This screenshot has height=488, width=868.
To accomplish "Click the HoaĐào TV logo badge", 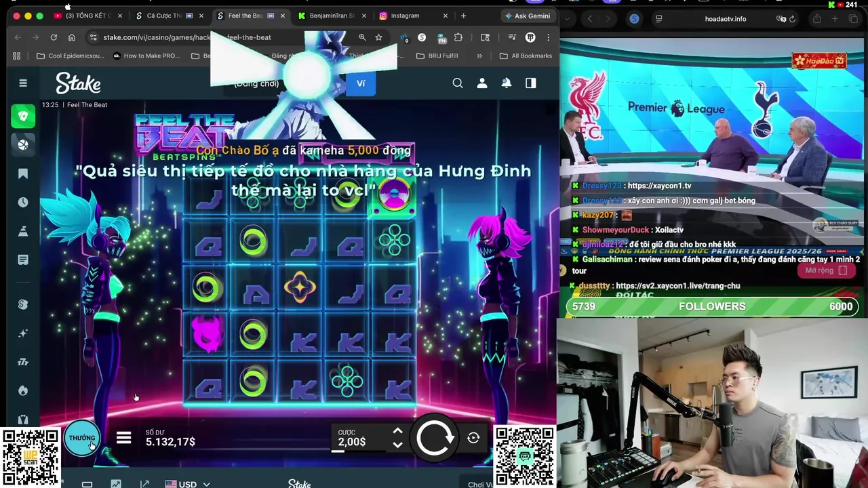I will [819, 61].
